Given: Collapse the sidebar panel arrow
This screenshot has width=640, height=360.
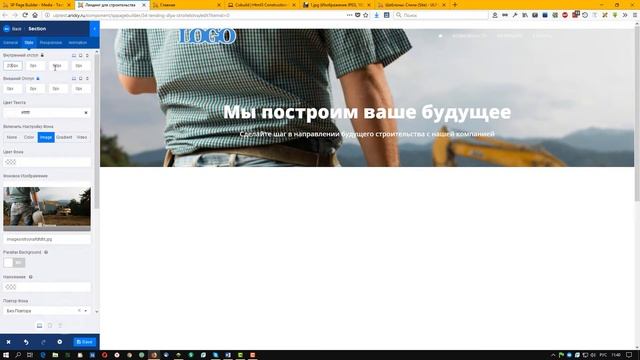Looking at the screenshot, I should [94, 29].
